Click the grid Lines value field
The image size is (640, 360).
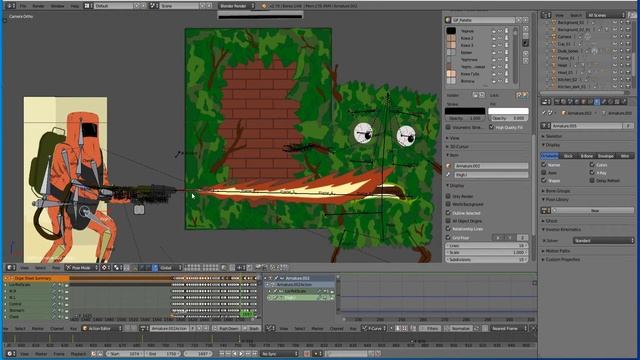click(487, 246)
